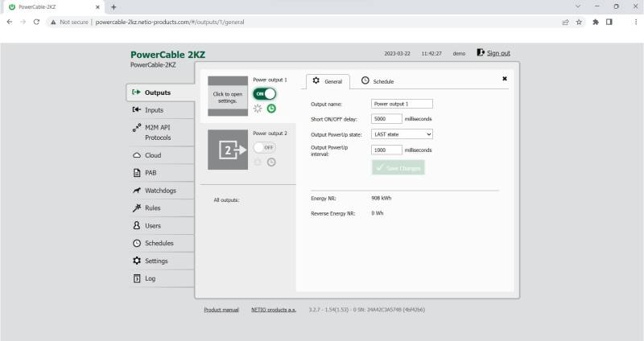Open the Output PowerUp state dropdown
644x341 pixels.
point(402,134)
